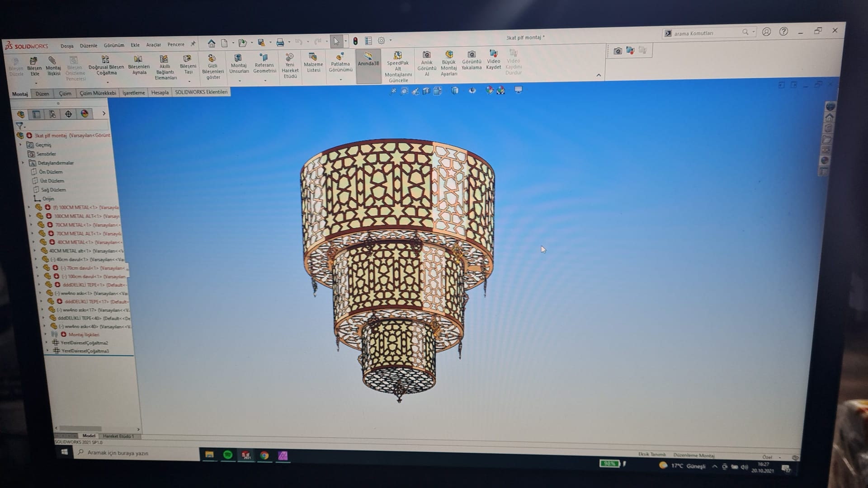Viewport: 868px width, 488px height.
Task: Select the Orijin tree item
Action: coord(48,199)
